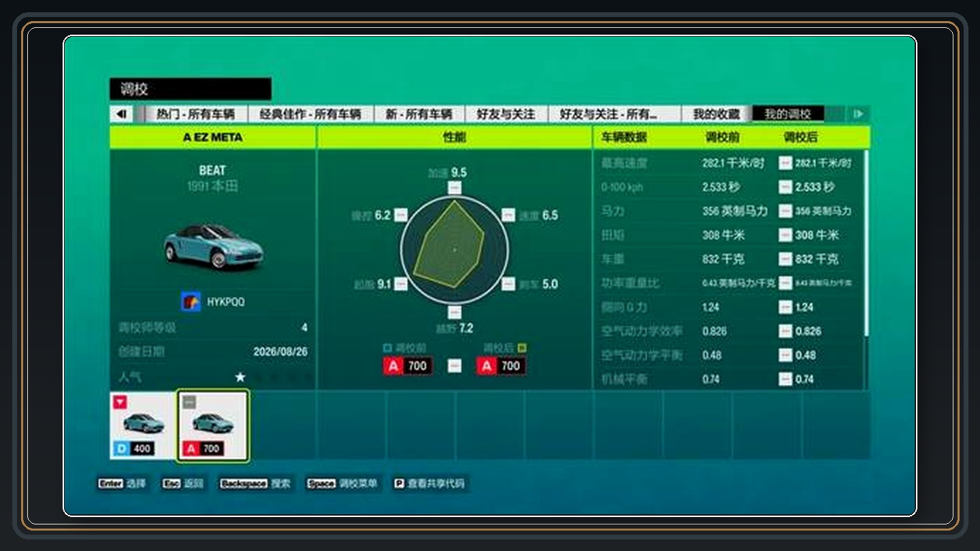Click the unchanged indicator in the 侧向 G 力 row

coord(785,307)
